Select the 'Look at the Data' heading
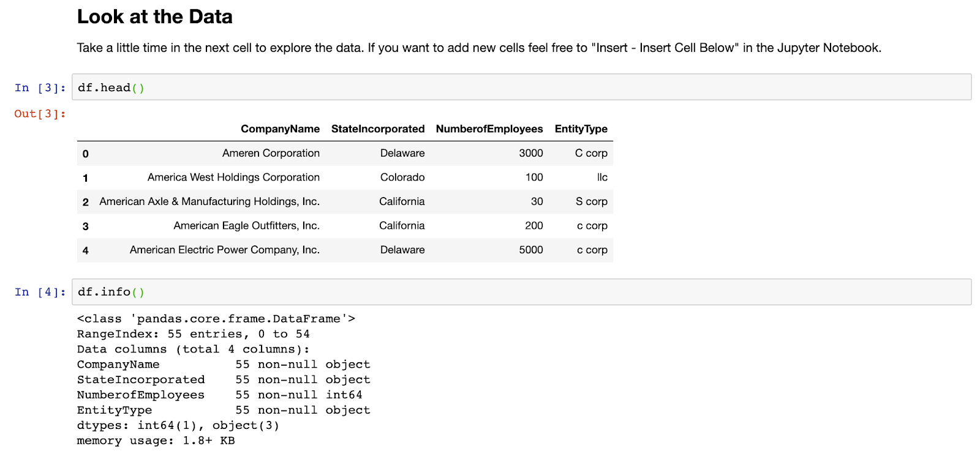Screen dimensions: 980x454 tap(154, 17)
